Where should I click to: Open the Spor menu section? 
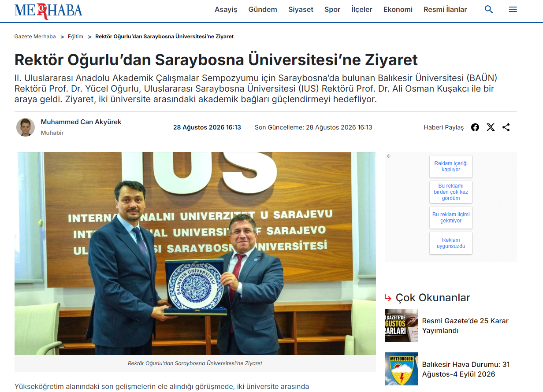(x=332, y=10)
